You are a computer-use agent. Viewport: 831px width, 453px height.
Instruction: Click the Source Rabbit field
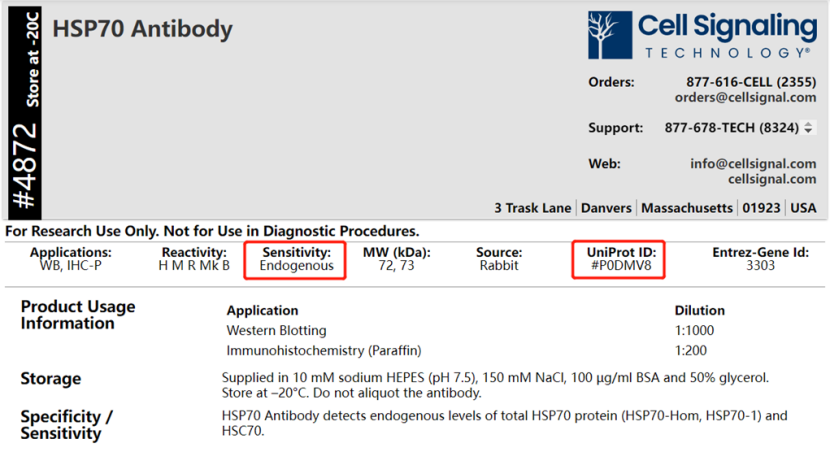498,266
